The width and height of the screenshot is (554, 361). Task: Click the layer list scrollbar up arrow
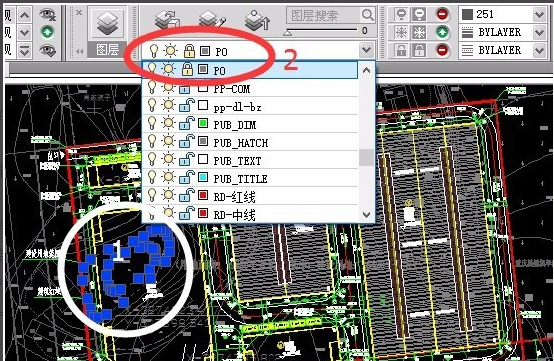pos(366,70)
